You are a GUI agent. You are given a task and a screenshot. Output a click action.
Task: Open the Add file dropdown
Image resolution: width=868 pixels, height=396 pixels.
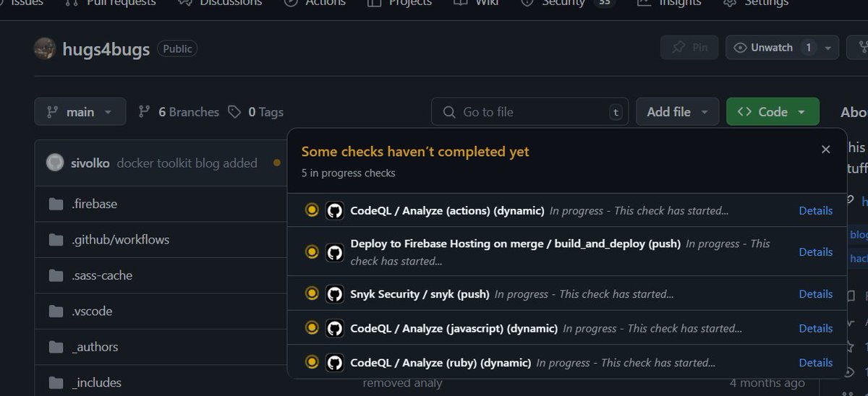(677, 112)
